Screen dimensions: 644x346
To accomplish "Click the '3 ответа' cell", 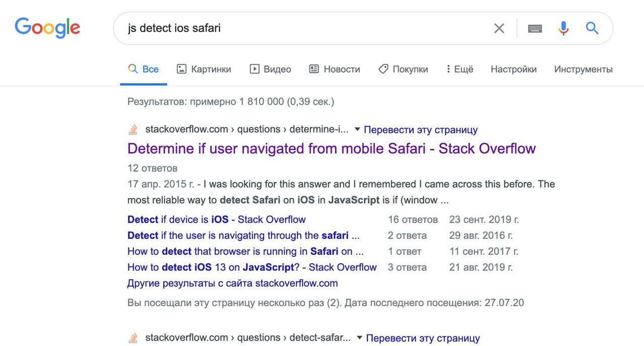I will 407,267.
